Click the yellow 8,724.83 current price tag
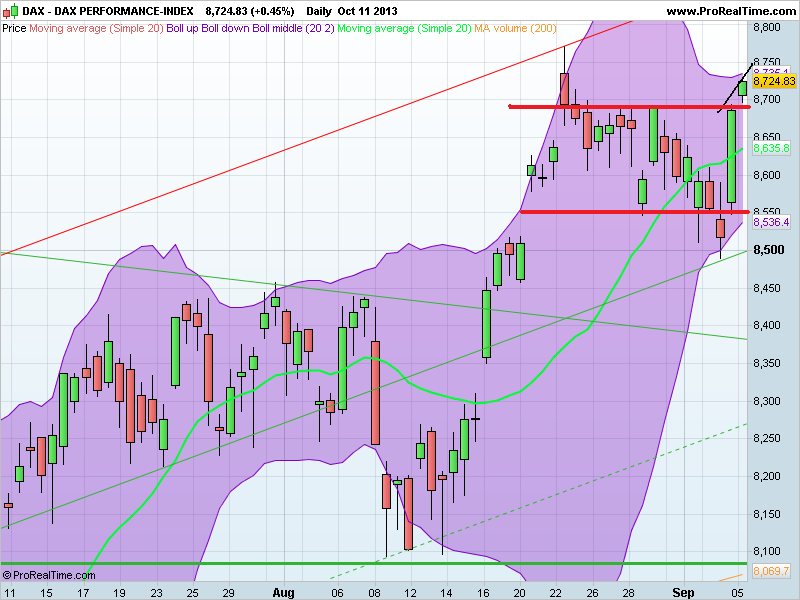Screen dimensions: 800x600 [774, 81]
